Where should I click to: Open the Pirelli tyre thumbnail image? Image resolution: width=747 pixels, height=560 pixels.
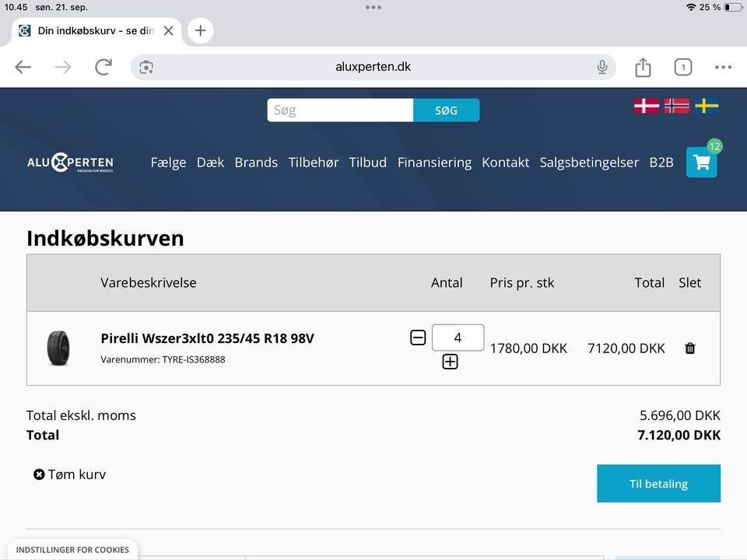[58, 348]
